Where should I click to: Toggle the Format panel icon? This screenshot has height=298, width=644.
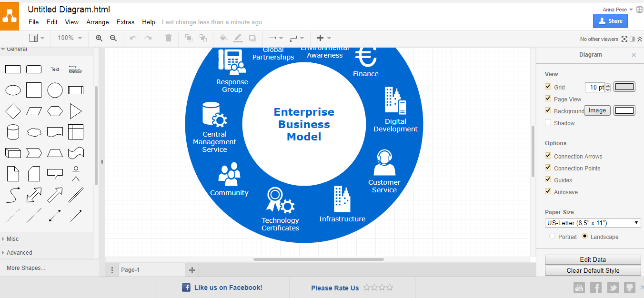[632, 39]
